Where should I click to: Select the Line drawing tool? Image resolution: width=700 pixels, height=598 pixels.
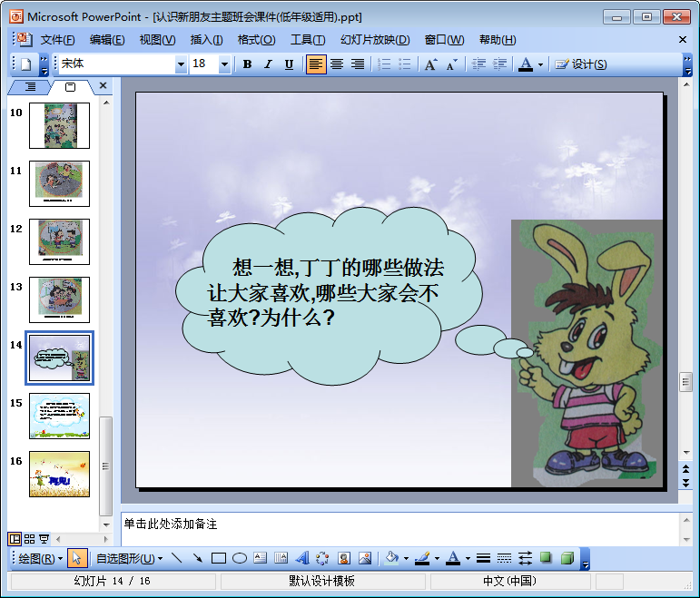pyautogui.click(x=177, y=558)
